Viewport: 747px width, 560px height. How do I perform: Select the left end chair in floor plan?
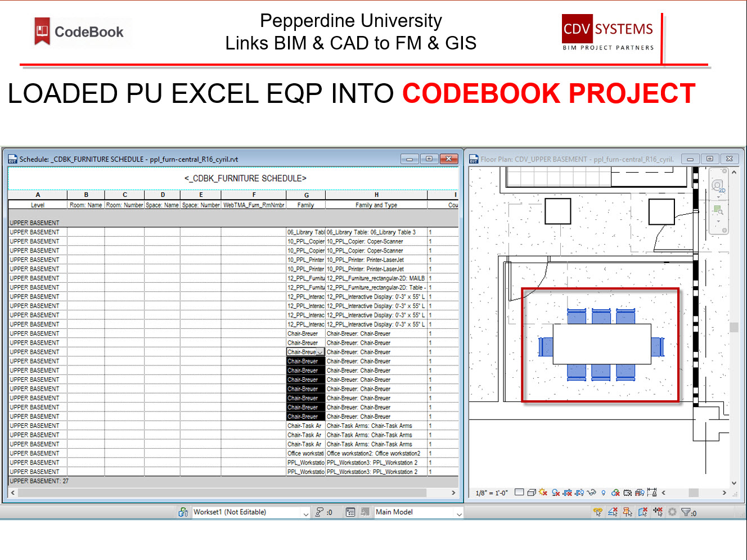click(x=546, y=346)
